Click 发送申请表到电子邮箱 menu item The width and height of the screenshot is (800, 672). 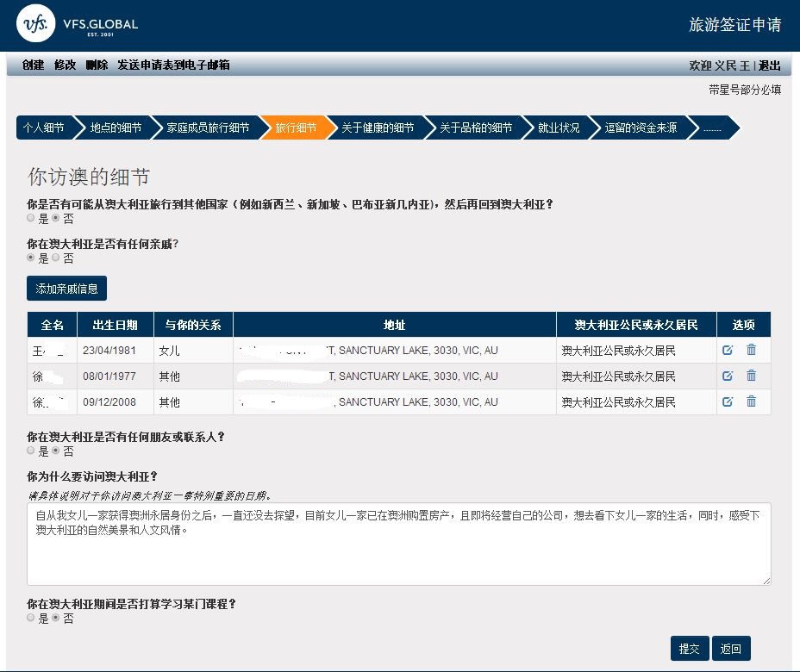coord(173,65)
